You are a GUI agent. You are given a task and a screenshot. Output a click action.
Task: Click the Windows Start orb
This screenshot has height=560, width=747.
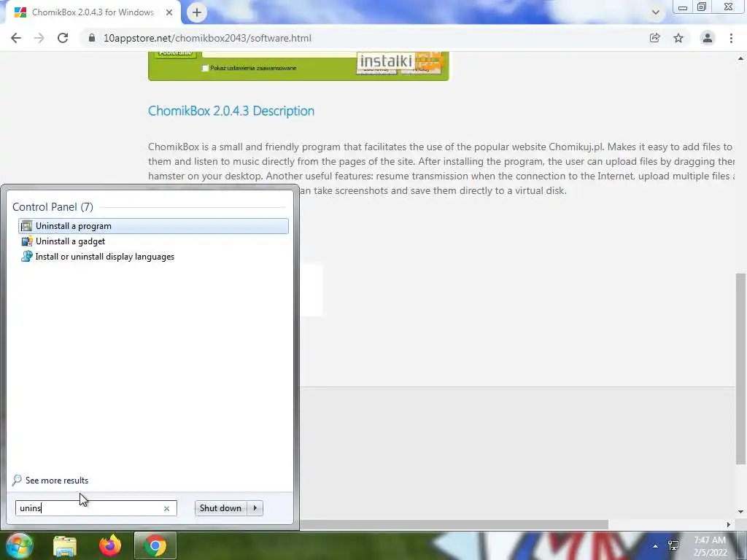19,545
